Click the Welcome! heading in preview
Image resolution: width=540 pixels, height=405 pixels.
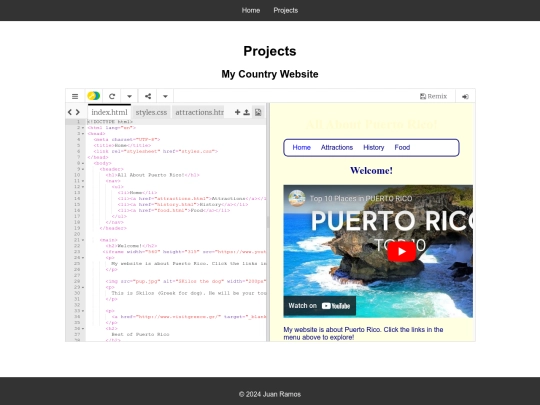tap(371, 170)
